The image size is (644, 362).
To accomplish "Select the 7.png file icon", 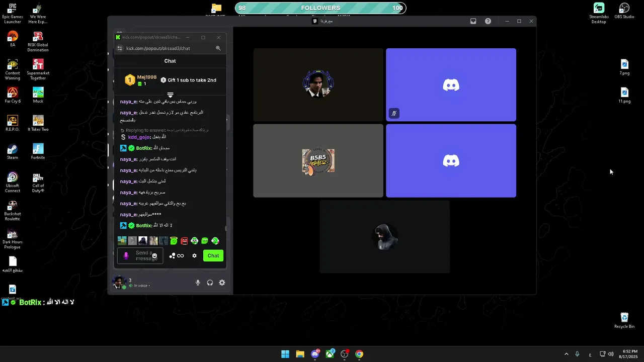I will coord(624,67).
